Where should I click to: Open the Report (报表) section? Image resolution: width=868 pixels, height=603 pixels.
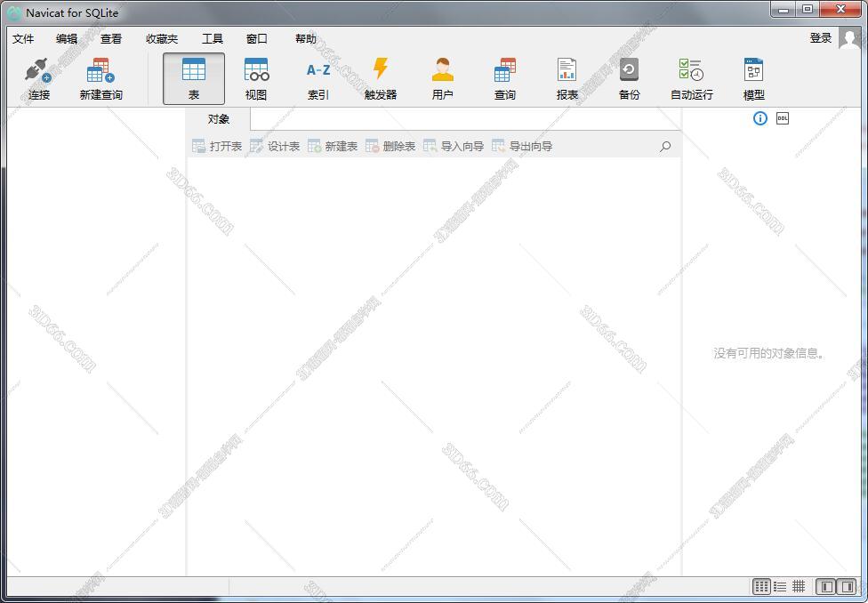tap(567, 78)
